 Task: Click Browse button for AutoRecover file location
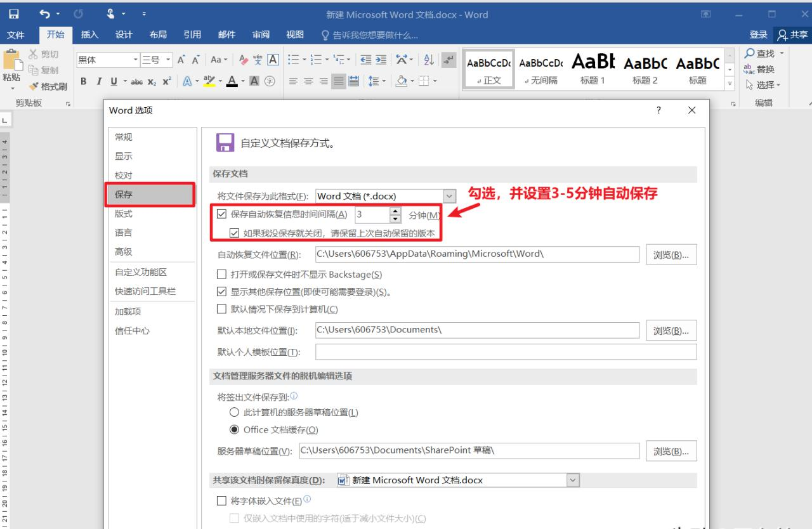pyautogui.click(x=671, y=255)
